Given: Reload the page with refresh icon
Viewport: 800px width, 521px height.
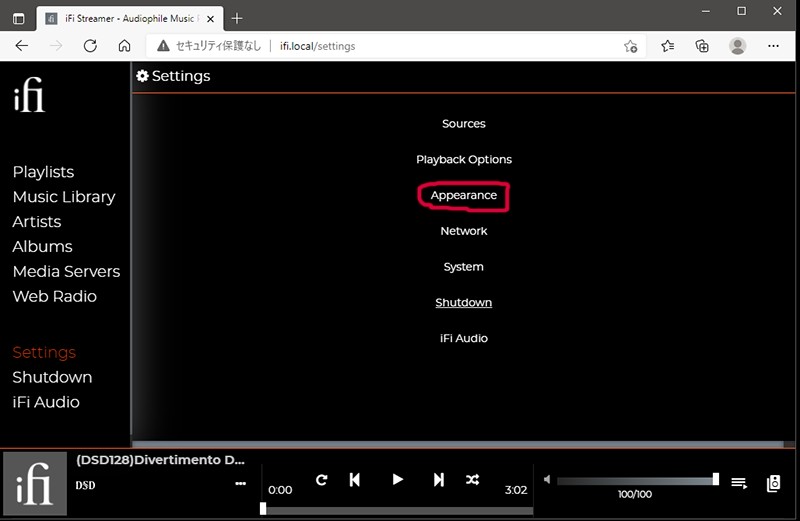Looking at the screenshot, I should 90,46.
